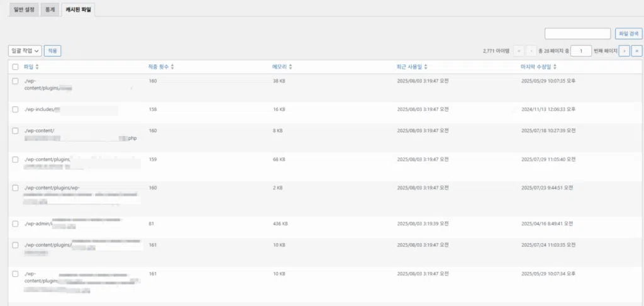Click the date 2025/05/29 10:07:35 오후
Viewport: 644px width, 306px height.
coord(548,81)
